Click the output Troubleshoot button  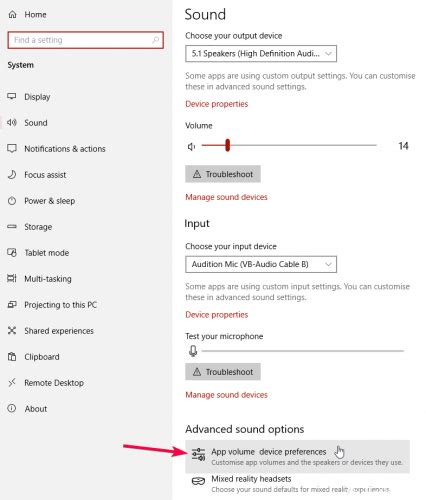pyautogui.click(x=223, y=174)
